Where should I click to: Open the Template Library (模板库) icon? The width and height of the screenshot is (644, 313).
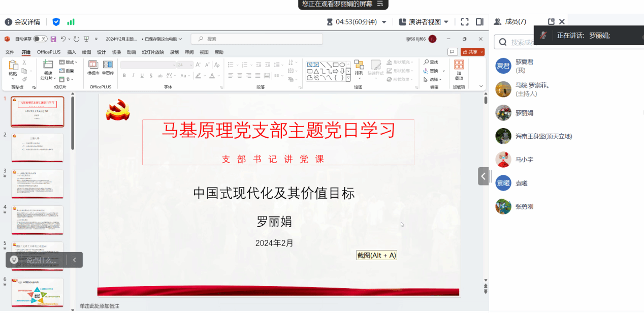click(93, 65)
